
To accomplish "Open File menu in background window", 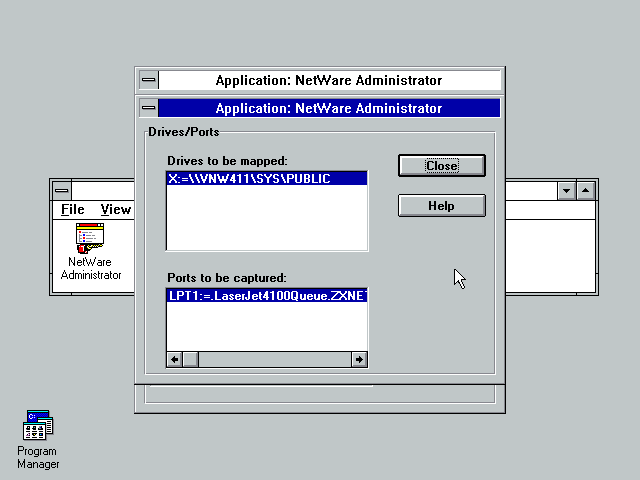I will point(73,209).
